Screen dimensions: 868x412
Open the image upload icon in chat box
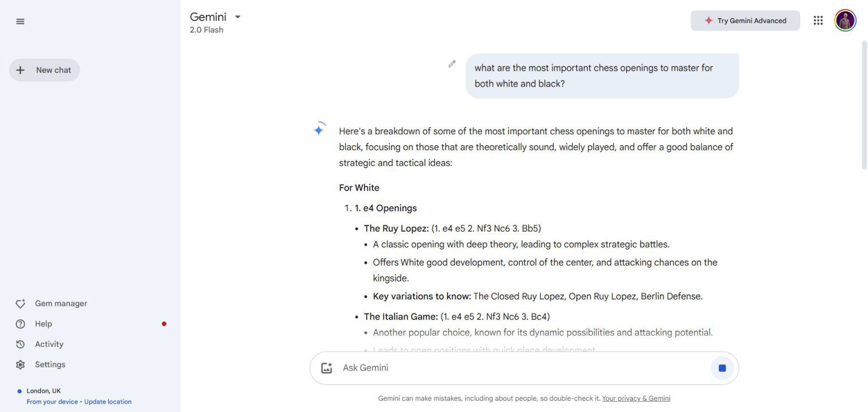coord(326,367)
